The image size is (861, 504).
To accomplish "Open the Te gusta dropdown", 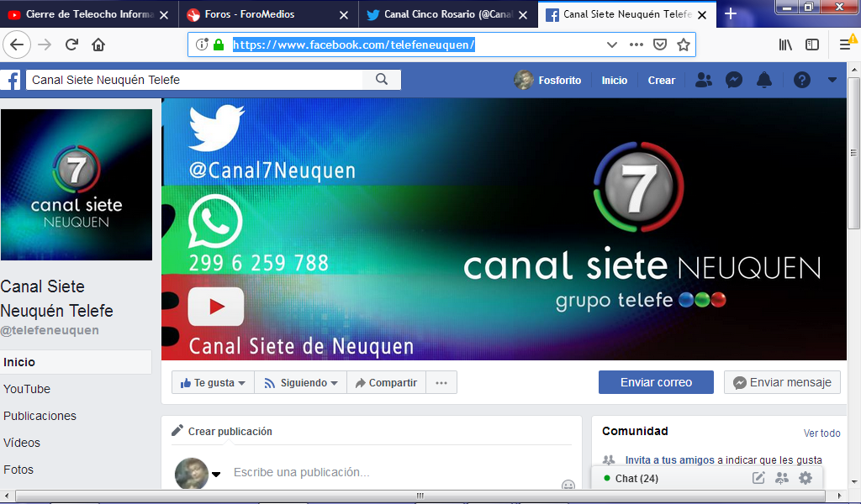I will 213,382.
